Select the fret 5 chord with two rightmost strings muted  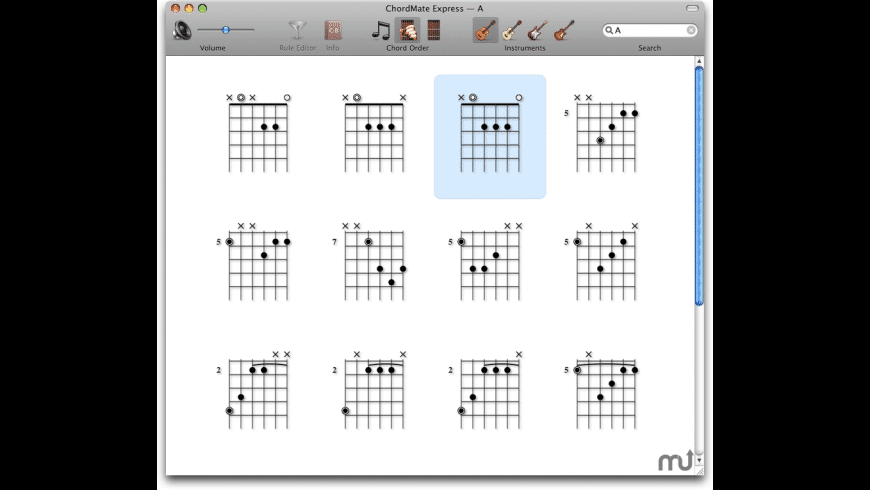coord(485,261)
